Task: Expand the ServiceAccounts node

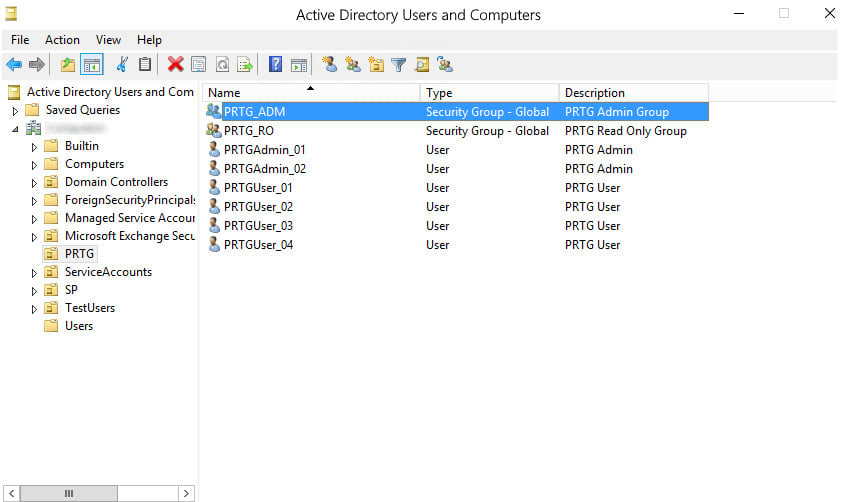Action: [x=34, y=273]
